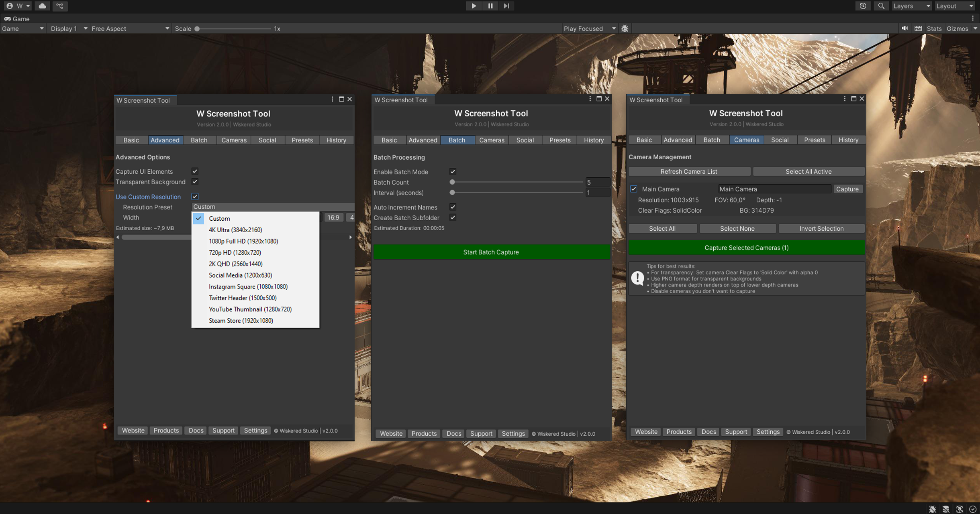Viewport: 980px width, 514px height.
Task: Open the global search magnifier icon
Action: (881, 6)
